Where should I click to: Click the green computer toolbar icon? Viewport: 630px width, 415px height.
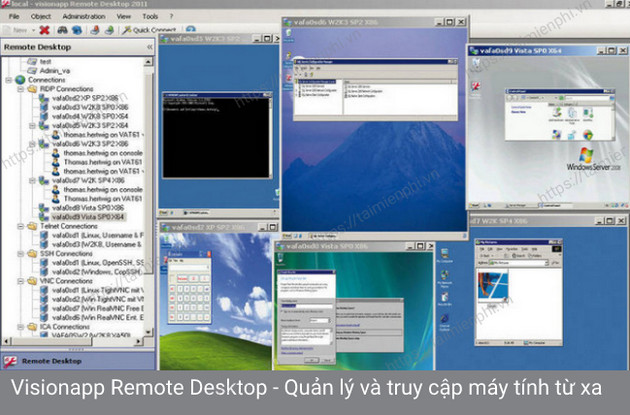(109, 30)
